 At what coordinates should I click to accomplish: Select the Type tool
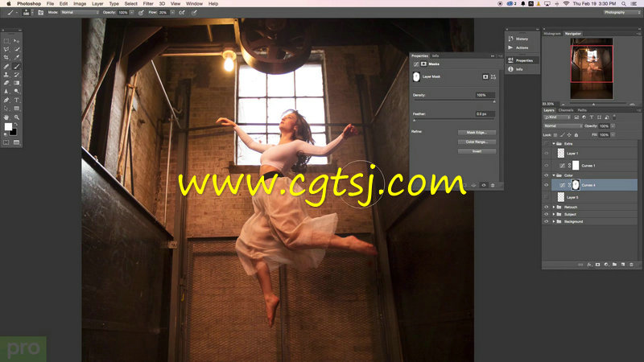click(16, 100)
